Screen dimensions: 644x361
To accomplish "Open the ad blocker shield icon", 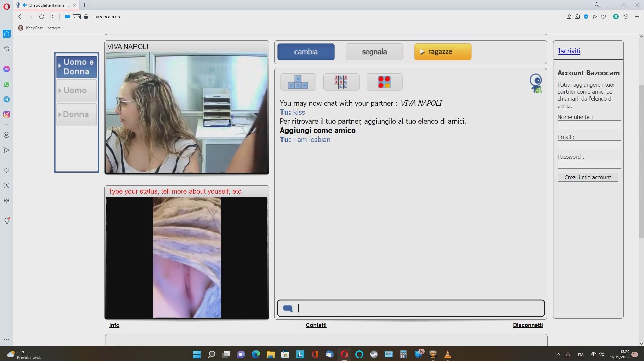I will (x=586, y=17).
